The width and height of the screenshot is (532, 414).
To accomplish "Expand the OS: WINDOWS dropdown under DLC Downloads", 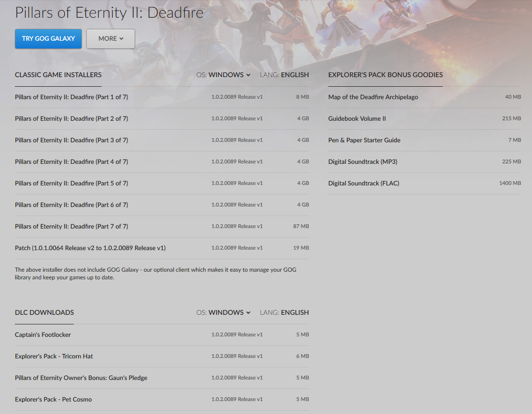I will 223,312.
